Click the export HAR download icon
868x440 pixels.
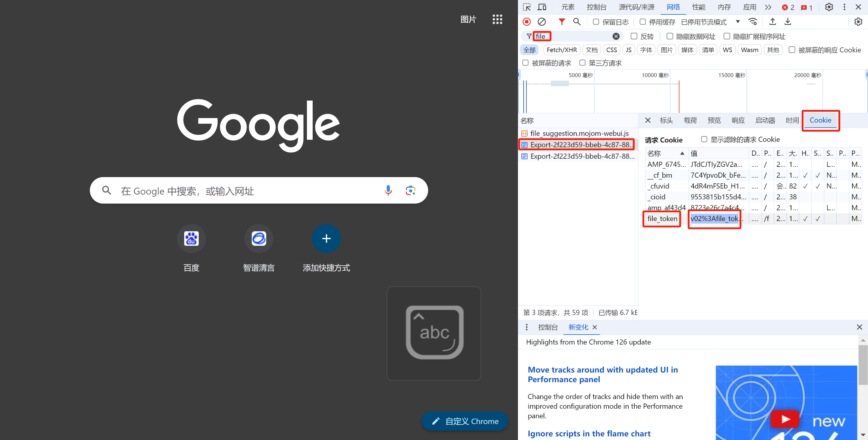coord(788,22)
